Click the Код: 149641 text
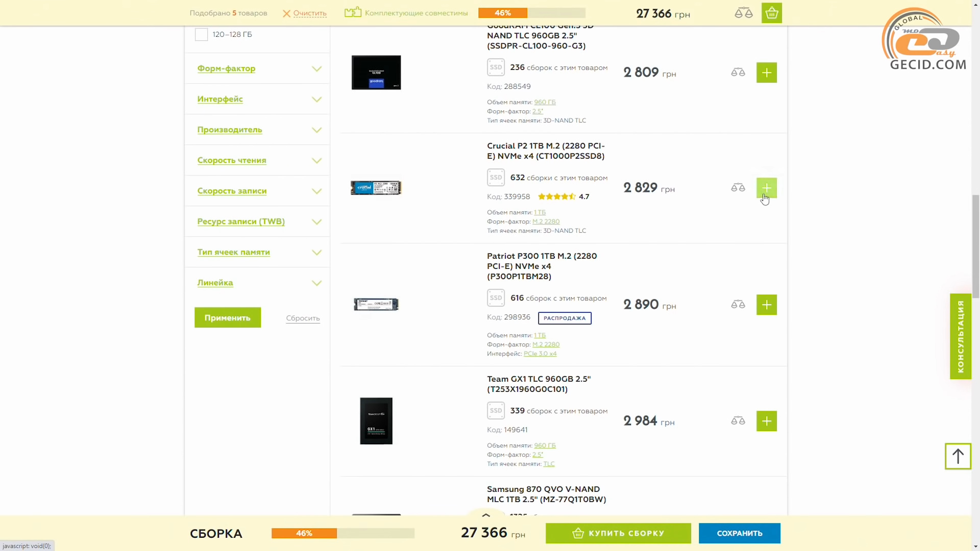Viewport: 980px width, 551px height. tap(507, 430)
